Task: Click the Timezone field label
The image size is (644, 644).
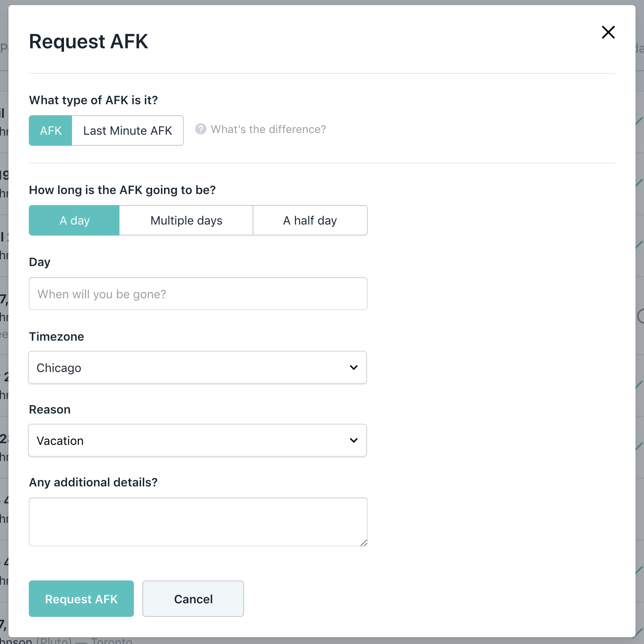Action: pos(56,337)
